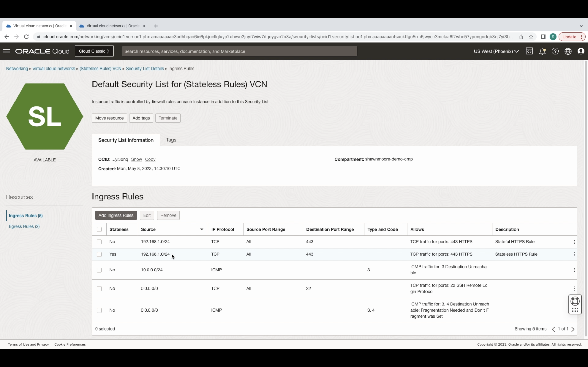Open Egress Rules (2) in Resources
The width and height of the screenshot is (588, 367).
click(24, 226)
